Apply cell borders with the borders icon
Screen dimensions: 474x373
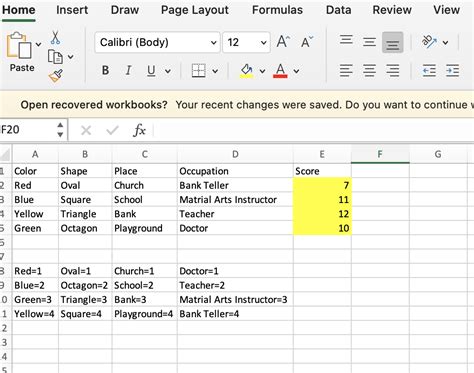[199, 70]
